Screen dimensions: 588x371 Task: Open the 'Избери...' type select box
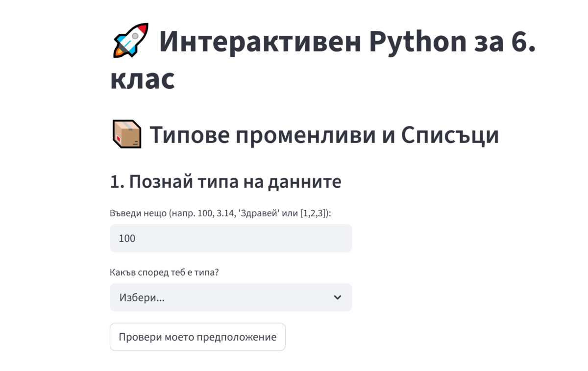[230, 297]
